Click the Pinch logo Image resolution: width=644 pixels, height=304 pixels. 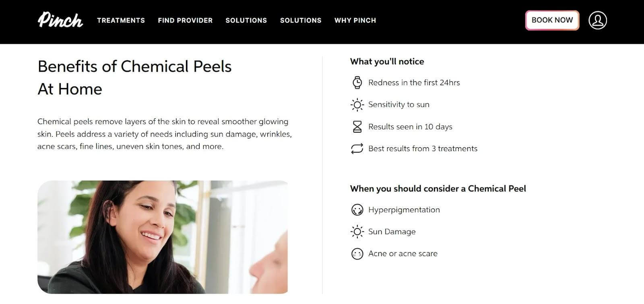tap(60, 20)
